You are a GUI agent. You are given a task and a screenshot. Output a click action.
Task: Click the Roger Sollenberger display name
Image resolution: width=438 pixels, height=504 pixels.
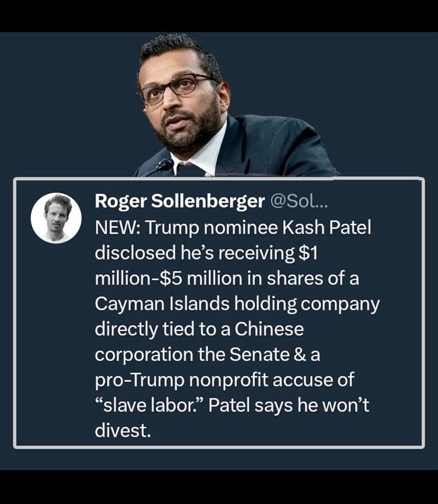(180, 201)
